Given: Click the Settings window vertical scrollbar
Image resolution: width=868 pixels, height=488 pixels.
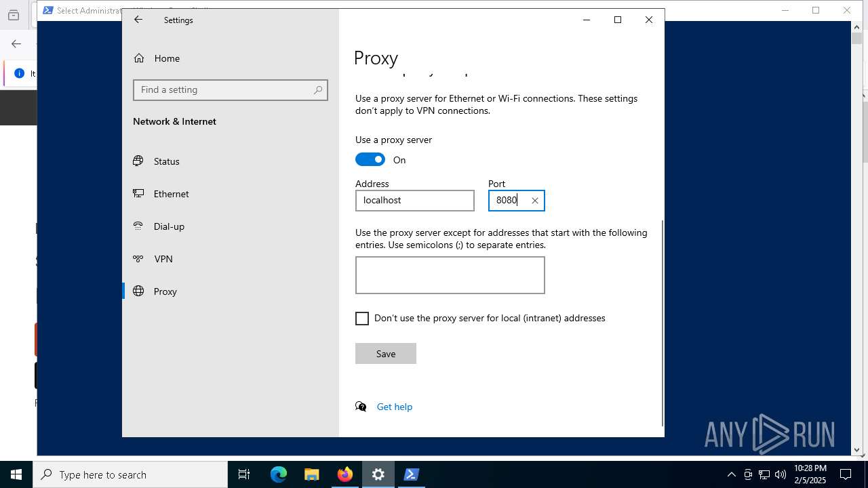Looking at the screenshot, I should click(x=663, y=323).
